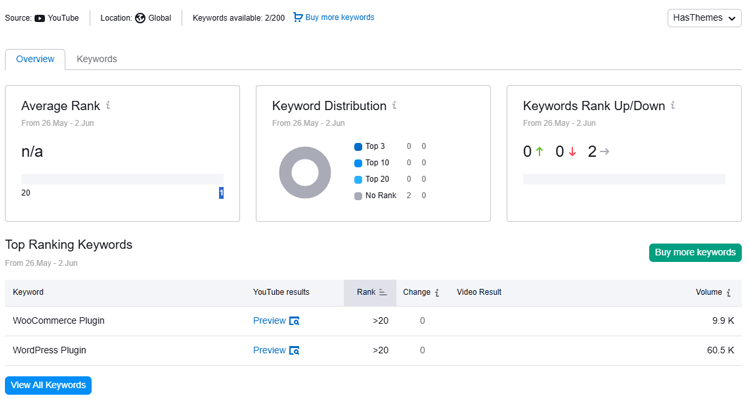The image size is (750, 399).
Task: Click the 60.5 K volume value
Action: (x=720, y=351)
